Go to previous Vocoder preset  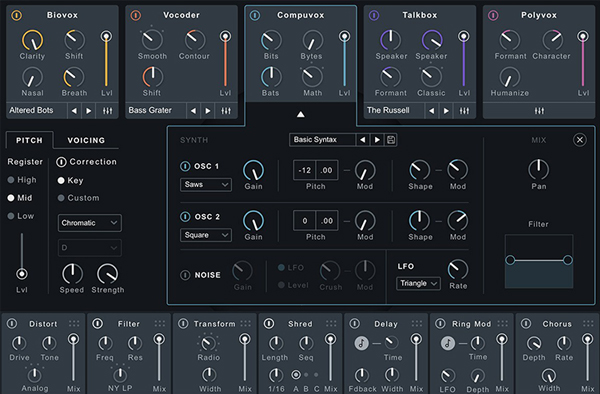[193, 111]
